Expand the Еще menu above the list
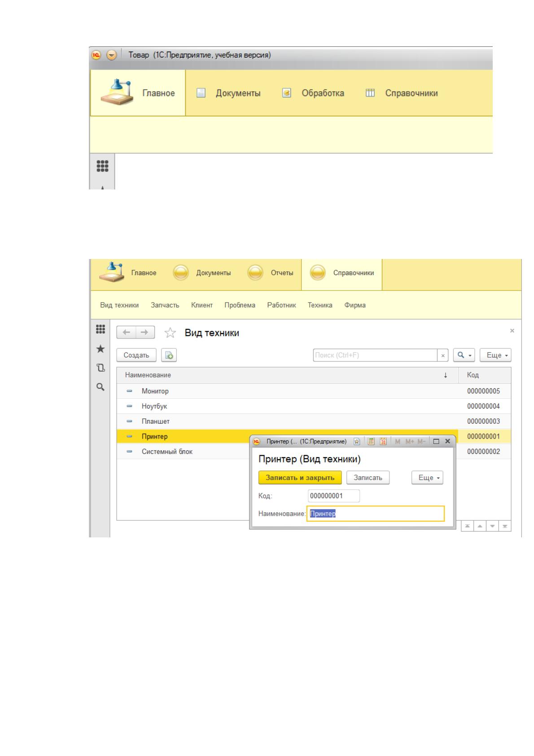The height and width of the screenshot is (756, 534). [495, 355]
